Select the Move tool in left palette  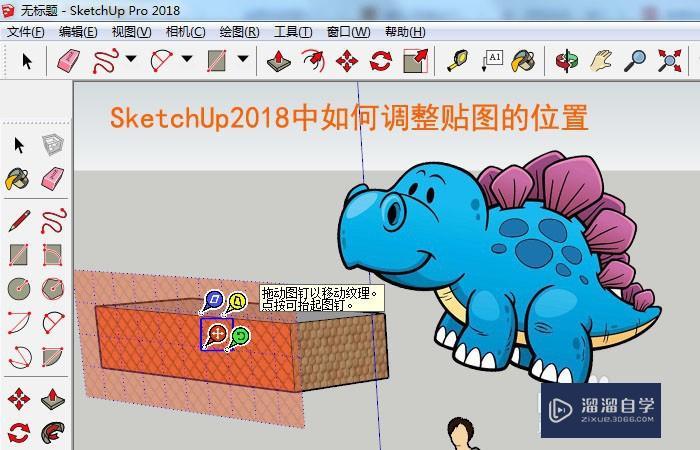click(19, 399)
